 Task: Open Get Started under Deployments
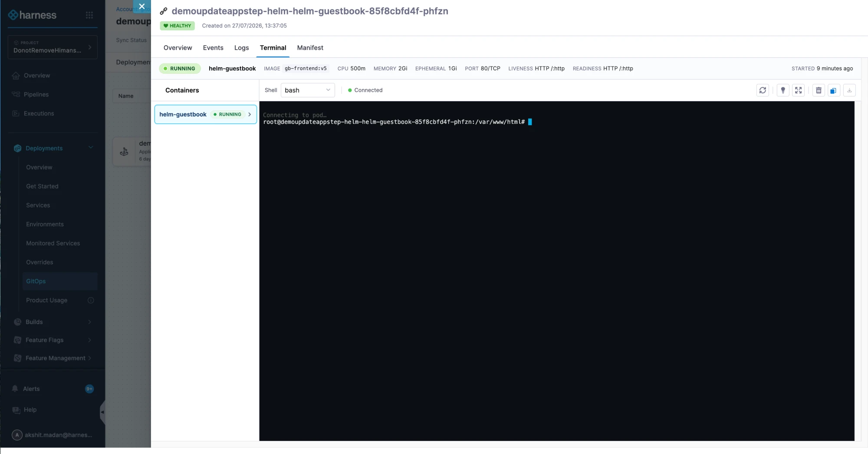point(42,186)
